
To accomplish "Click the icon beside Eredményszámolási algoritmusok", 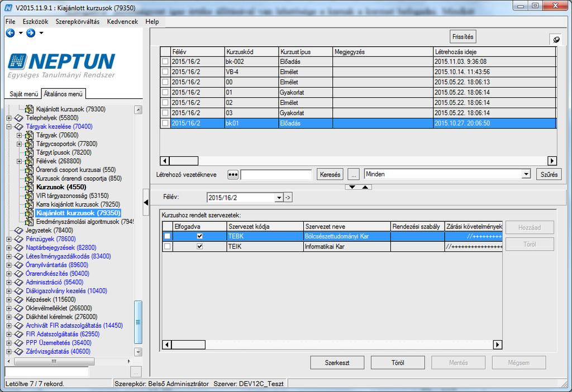I will (30, 222).
